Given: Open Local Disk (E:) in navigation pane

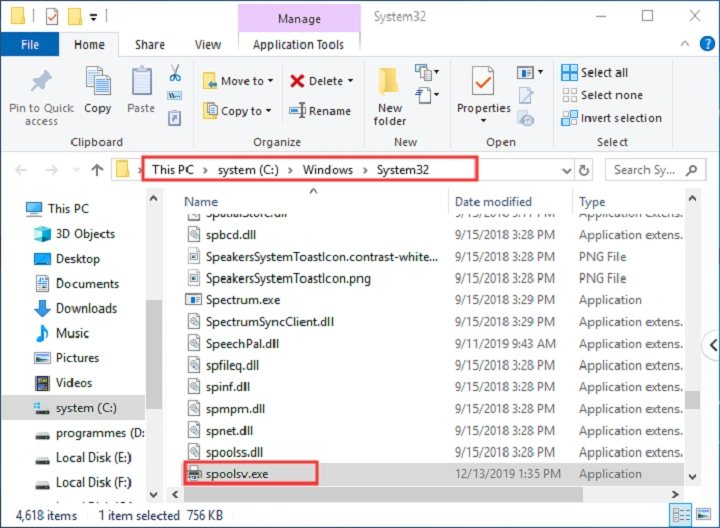Looking at the screenshot, I should click(93, 458).
